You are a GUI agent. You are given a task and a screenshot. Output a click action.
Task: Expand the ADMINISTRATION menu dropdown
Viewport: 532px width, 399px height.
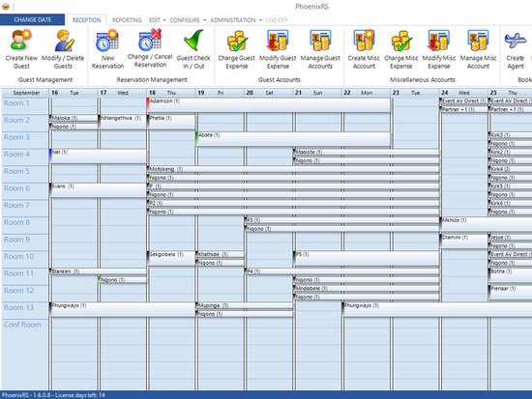(x=236, y=20)
